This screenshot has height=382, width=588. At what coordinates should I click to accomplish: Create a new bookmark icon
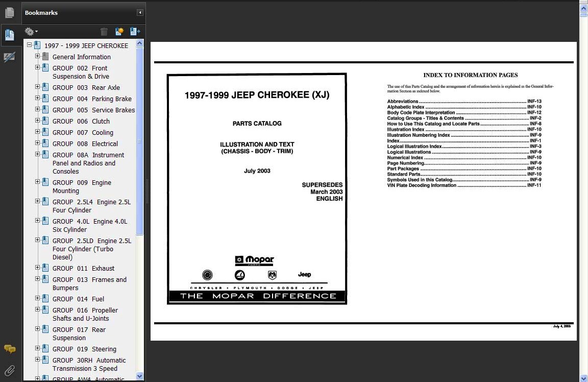click(x=119, y=32)
